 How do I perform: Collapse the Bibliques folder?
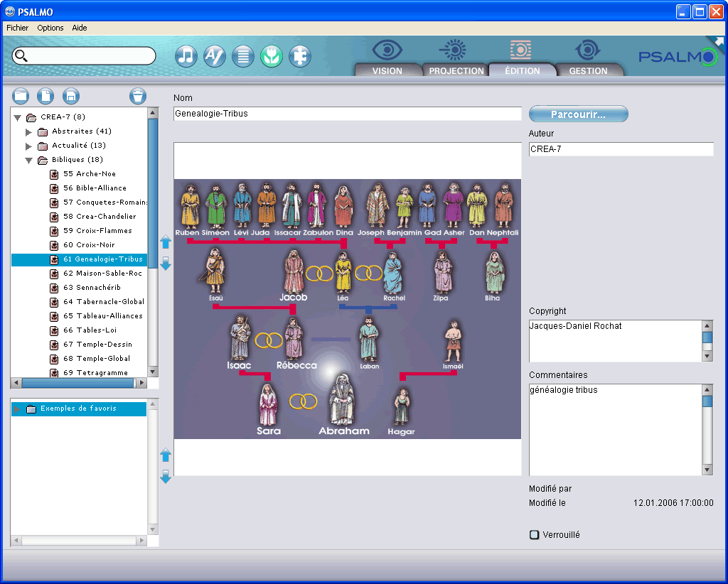(x=28, y=161)
